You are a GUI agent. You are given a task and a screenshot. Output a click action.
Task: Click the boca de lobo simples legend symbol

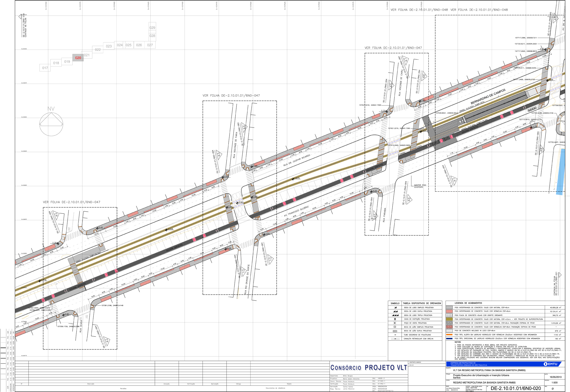point(395,308)
